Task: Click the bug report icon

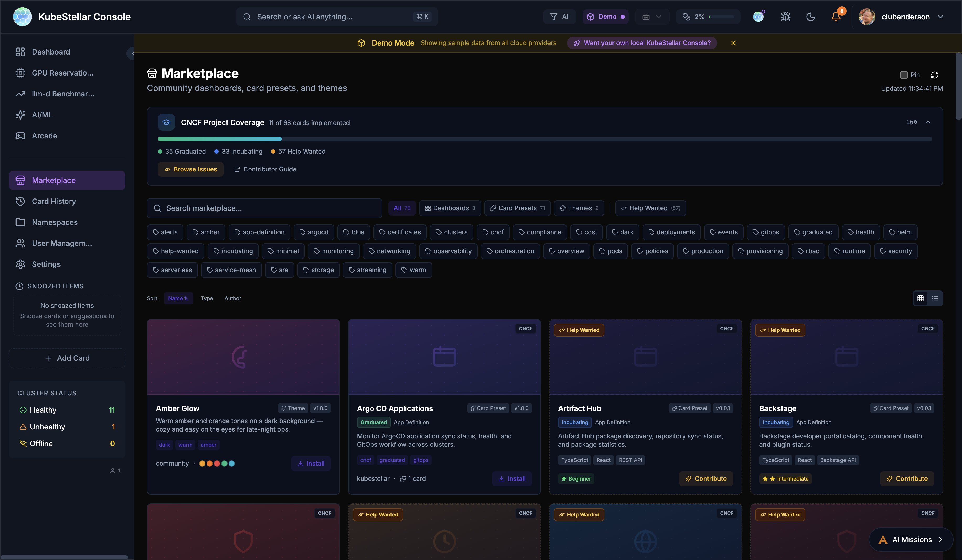Action: point(785,17)
